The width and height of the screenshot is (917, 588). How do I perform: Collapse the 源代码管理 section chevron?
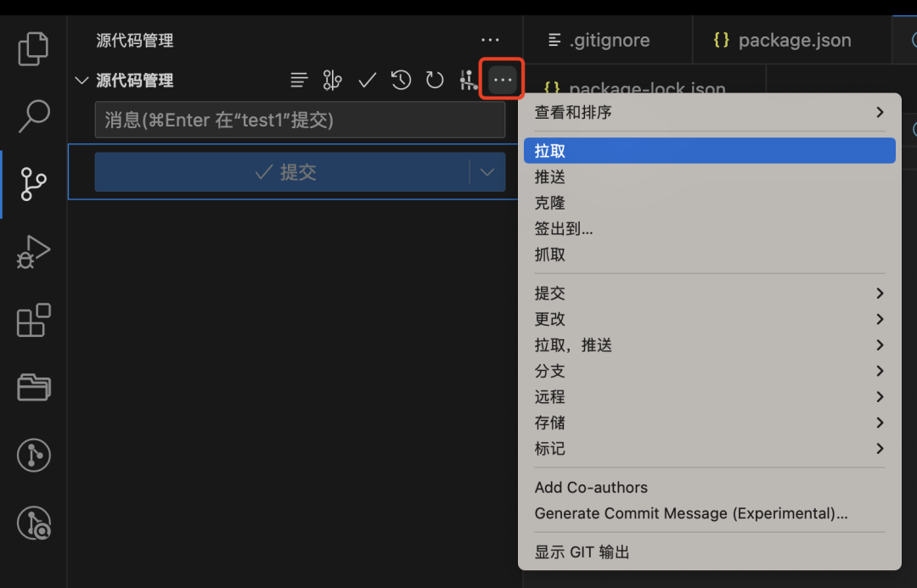[82, 80]
